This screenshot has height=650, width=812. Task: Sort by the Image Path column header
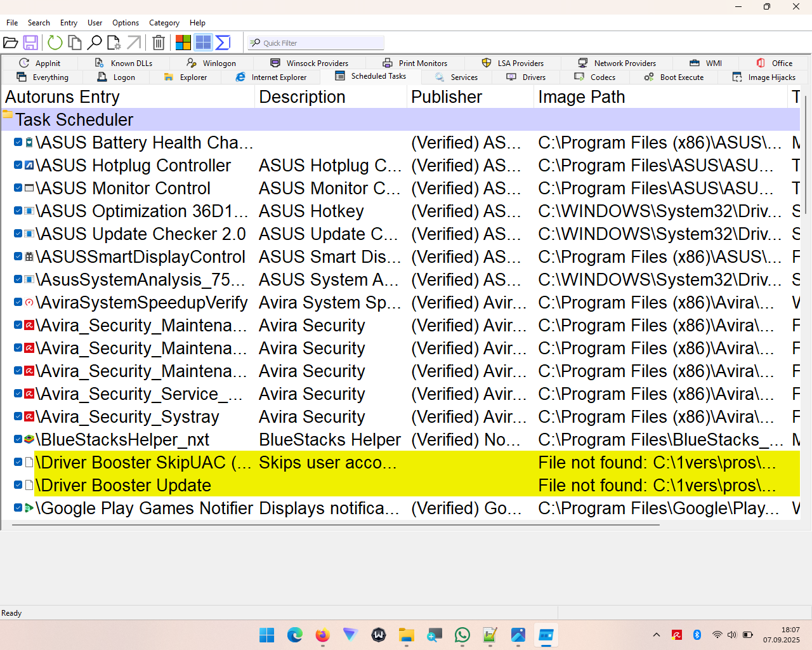(660, 96)
